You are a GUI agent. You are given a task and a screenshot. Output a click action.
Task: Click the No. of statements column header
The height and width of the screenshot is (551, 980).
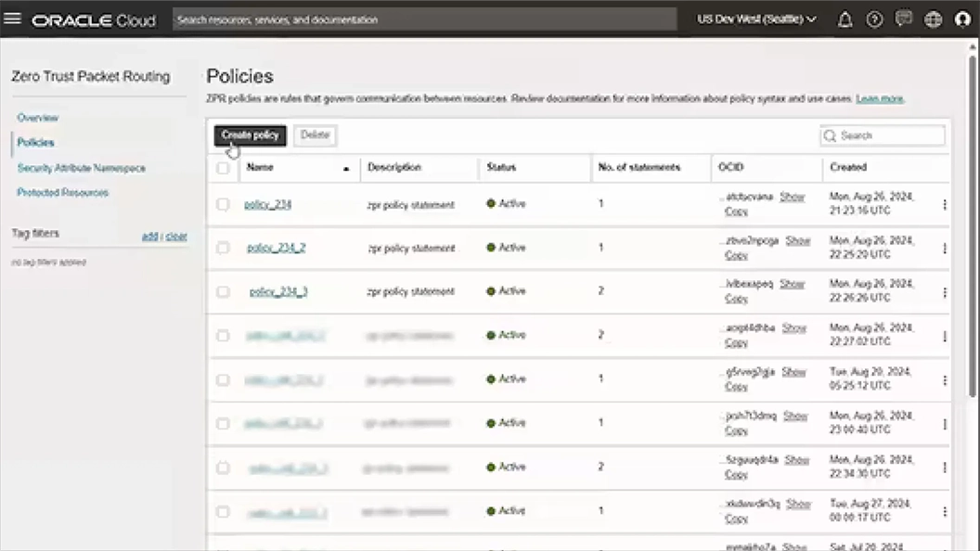[x=638, y=167]
